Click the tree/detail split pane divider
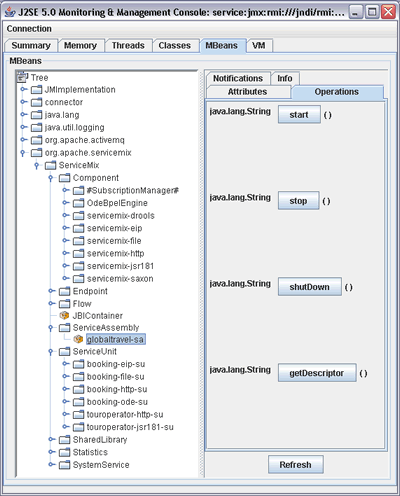The height and width of the screenshot is (496, 400). coord(202,273)
